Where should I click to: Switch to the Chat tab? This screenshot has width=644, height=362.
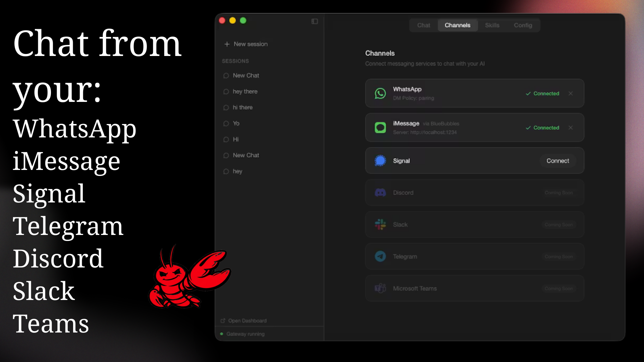click(x=423, y=25)
